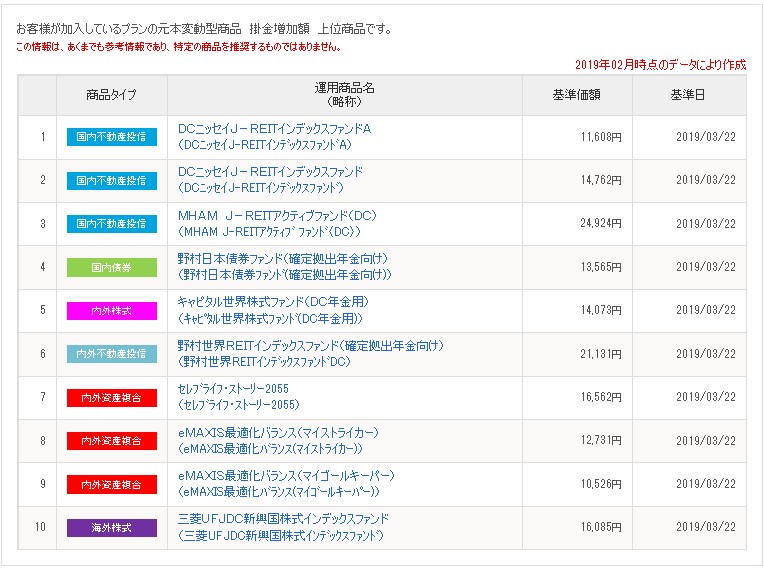
Task: Select the price 14,073円
Action: click(x=601, y=310)
